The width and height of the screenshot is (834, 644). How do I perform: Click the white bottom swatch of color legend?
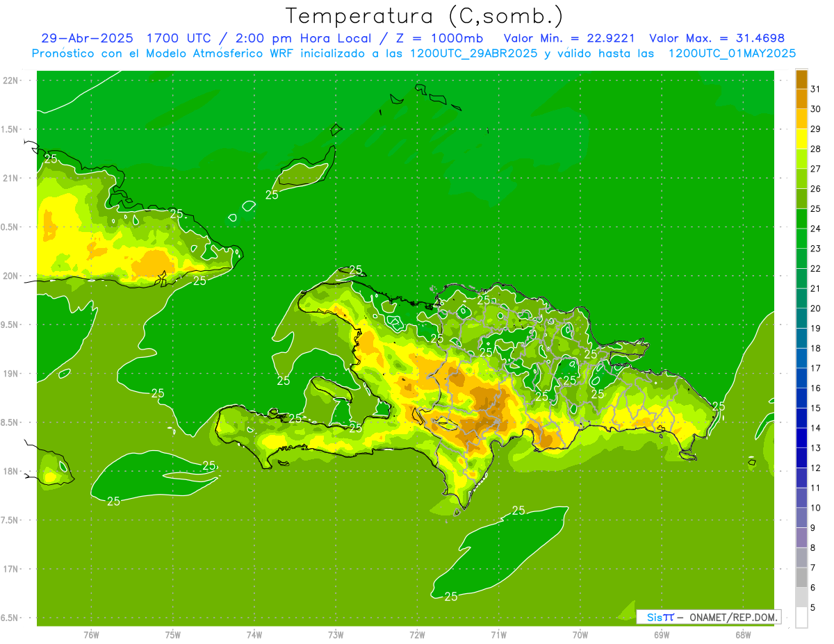pyautogui.click(x=801, y=618)
